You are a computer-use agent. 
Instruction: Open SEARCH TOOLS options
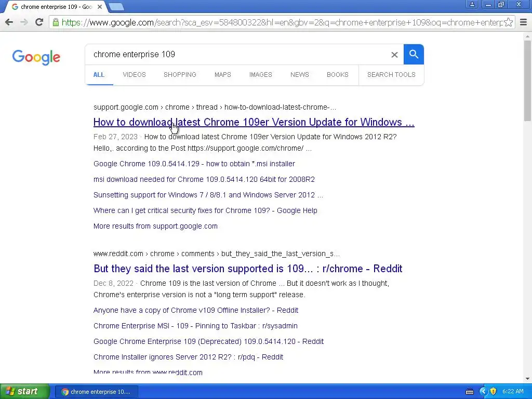click(x=391, y=75)
